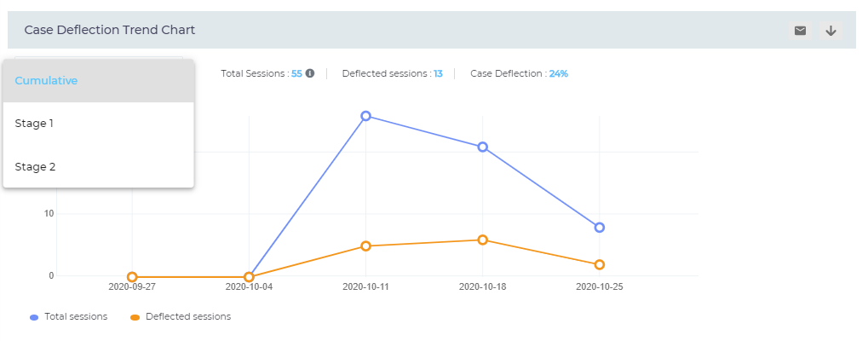Click the email report envelope icon
The width and height of the screenshot is (868, 341).
tap(800, 31)
